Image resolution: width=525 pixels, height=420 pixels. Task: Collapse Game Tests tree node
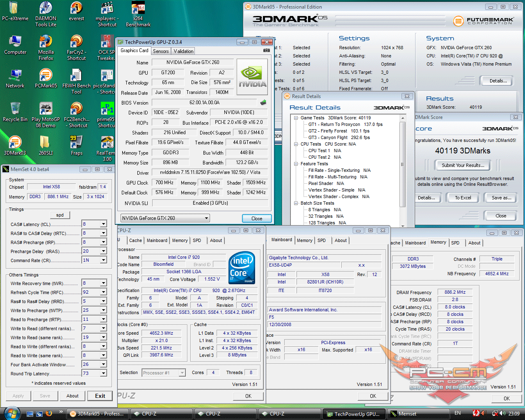coord(296,118)
